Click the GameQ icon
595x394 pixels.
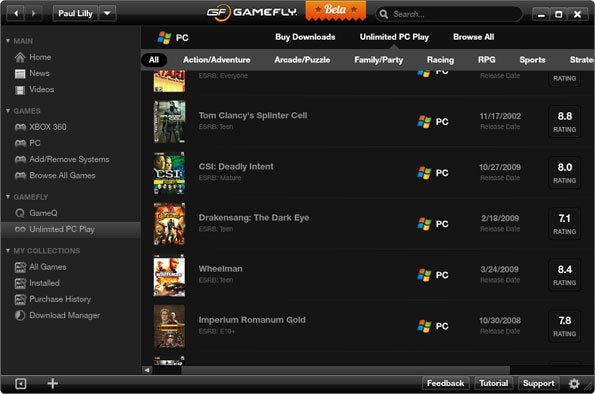pyautogui.click(x=20, y=213)
